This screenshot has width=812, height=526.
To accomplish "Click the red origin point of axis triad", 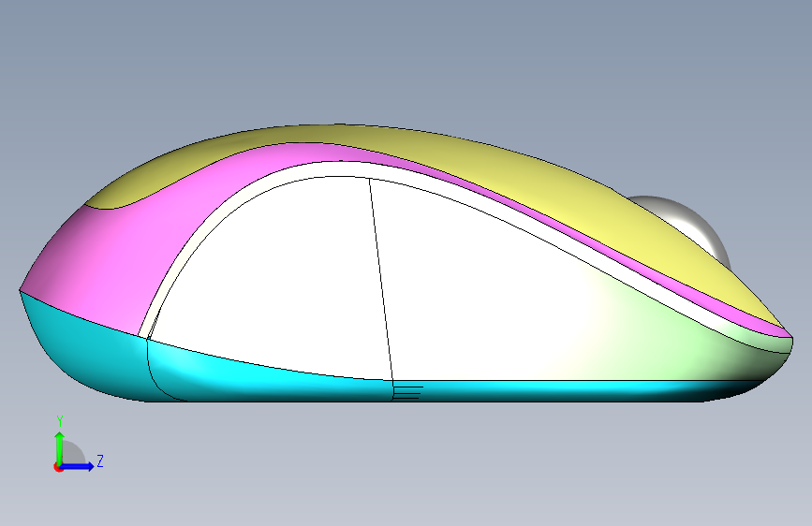I will click(x=58, y=467).
